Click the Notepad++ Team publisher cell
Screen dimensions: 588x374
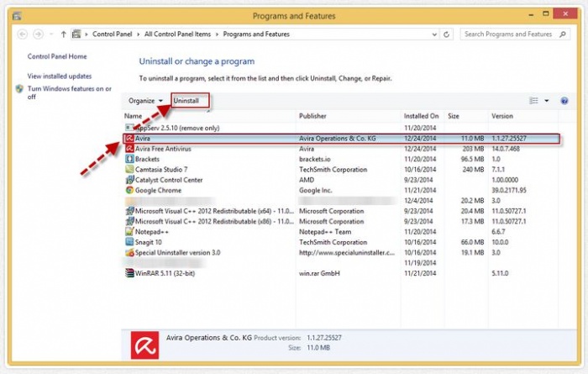[325, 232]
